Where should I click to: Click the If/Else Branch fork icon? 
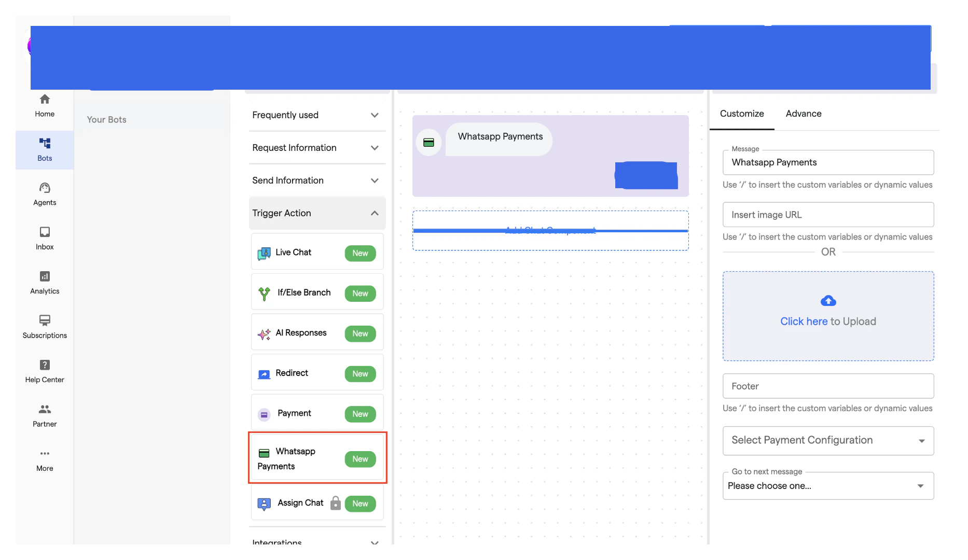tap(264, 294)
